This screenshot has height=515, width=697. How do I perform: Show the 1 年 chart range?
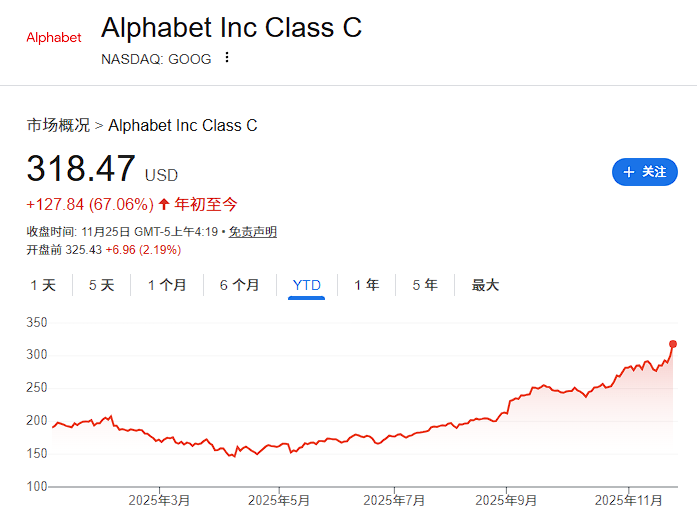coord(366,285)
